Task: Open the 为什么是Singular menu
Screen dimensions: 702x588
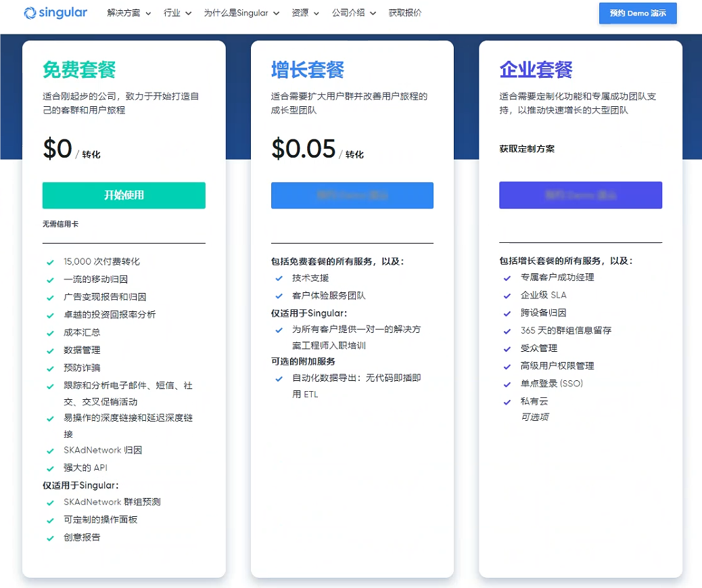Action: point(236,13)
